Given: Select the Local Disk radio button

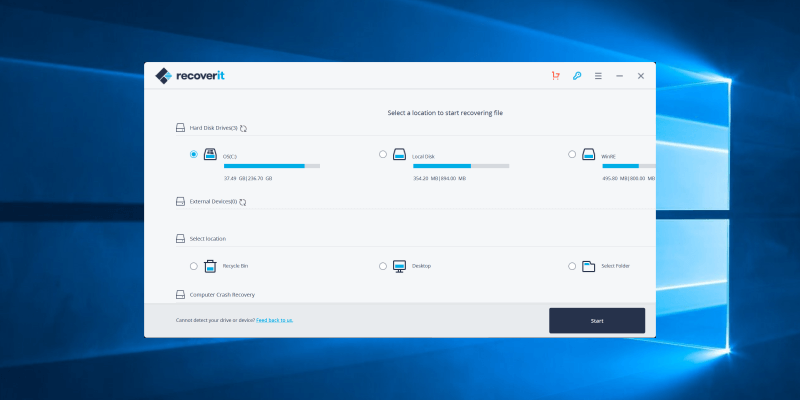Looking at the screenshot, I should tap(383, 154).
